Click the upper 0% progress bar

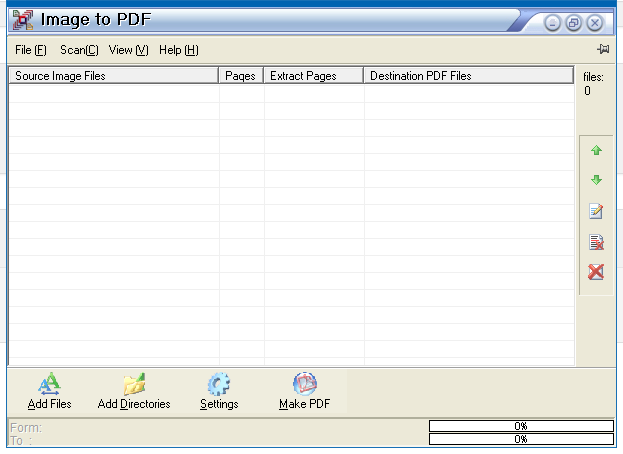pos(521,426)
